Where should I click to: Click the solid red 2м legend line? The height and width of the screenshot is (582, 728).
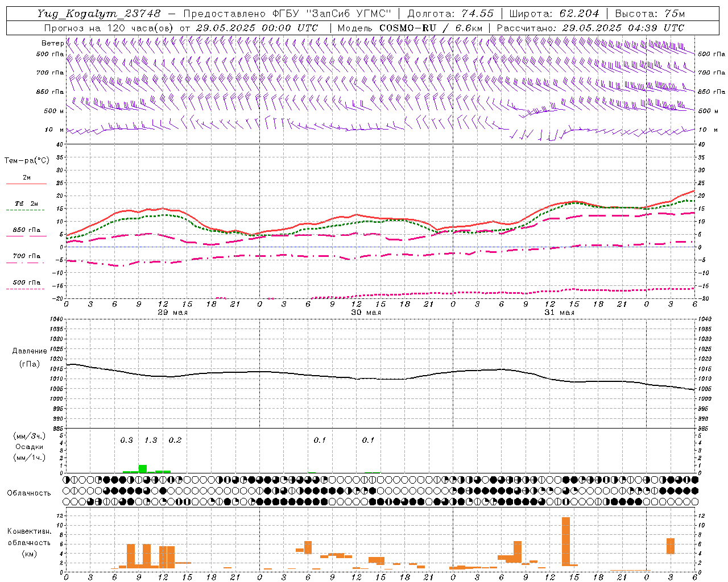26,184
